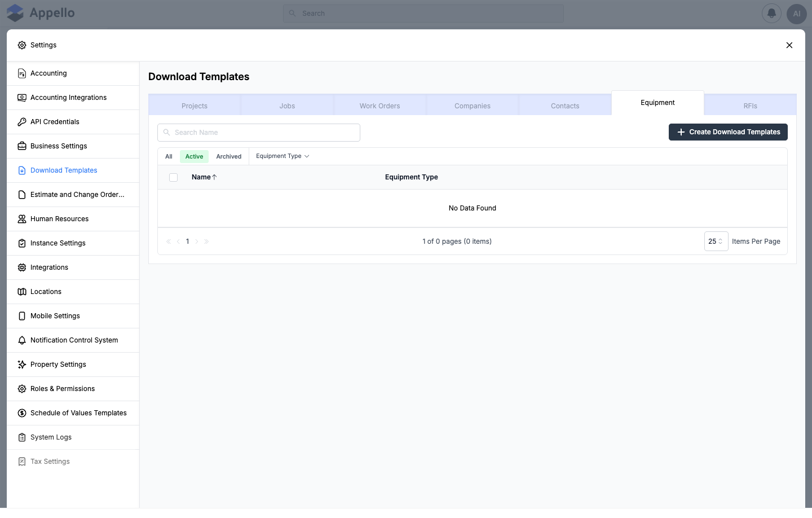Click the Mobile Settings phone icon
812x518 pixels.
pyautogui.click(x=22, y=316)
